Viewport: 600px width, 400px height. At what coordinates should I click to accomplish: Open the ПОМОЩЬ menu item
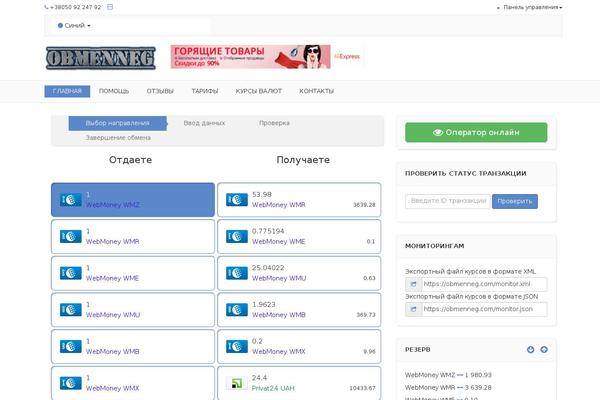[114, 91]
